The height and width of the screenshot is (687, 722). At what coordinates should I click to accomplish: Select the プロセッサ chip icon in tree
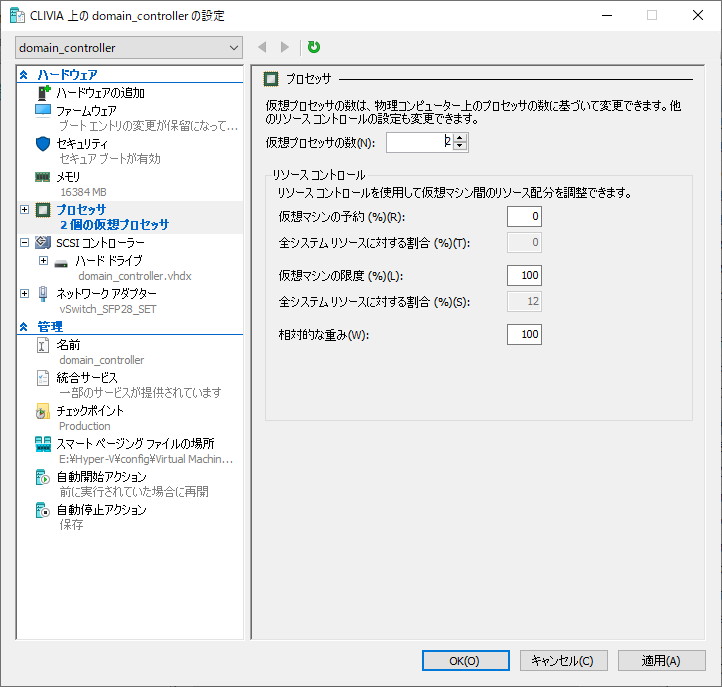point(43,210)
